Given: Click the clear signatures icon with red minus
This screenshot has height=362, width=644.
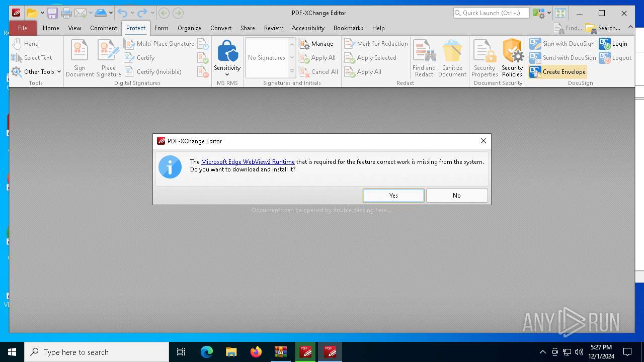Looking at the screenshot, I should (x=203, y=72).
